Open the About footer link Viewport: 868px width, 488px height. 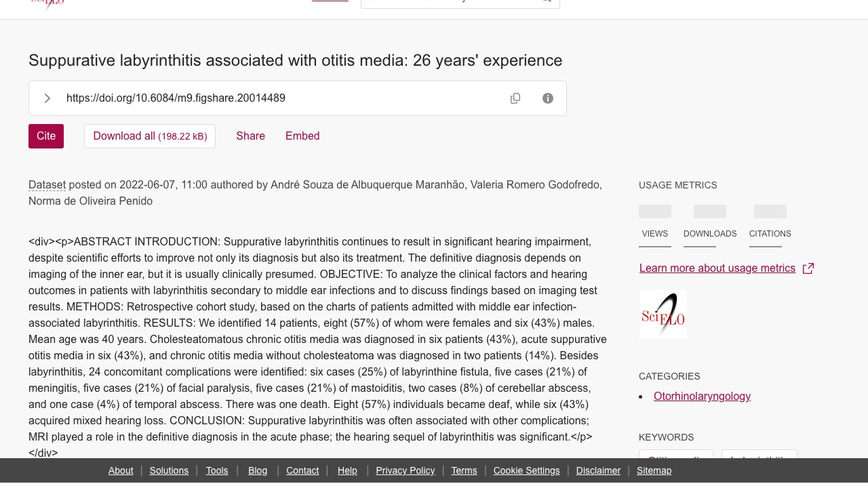coord(121,470)
